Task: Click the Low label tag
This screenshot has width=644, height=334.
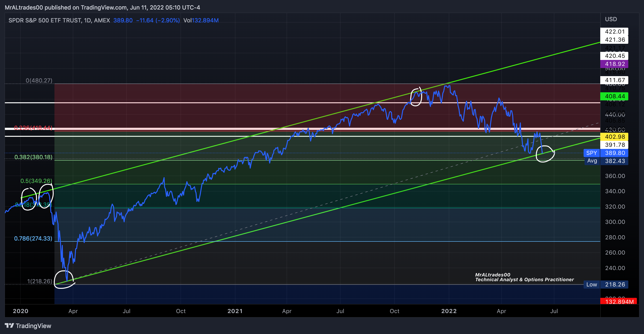Action: 591,285
